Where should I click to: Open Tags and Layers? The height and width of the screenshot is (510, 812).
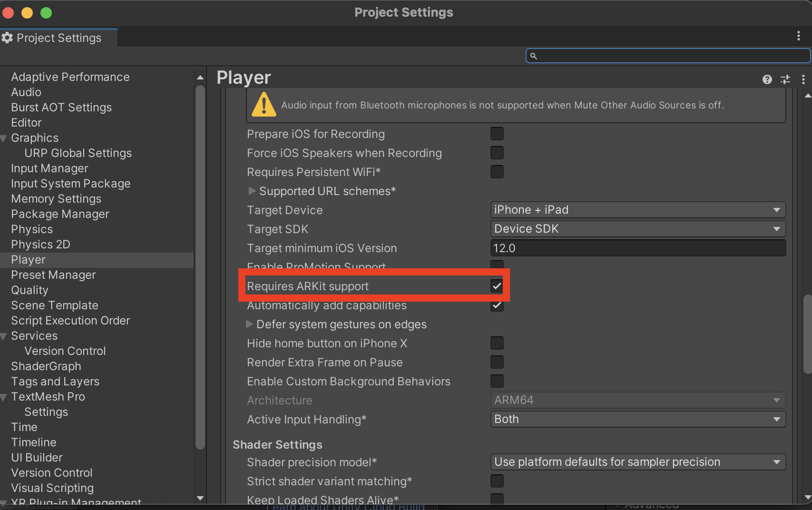(x=55, y=381)
